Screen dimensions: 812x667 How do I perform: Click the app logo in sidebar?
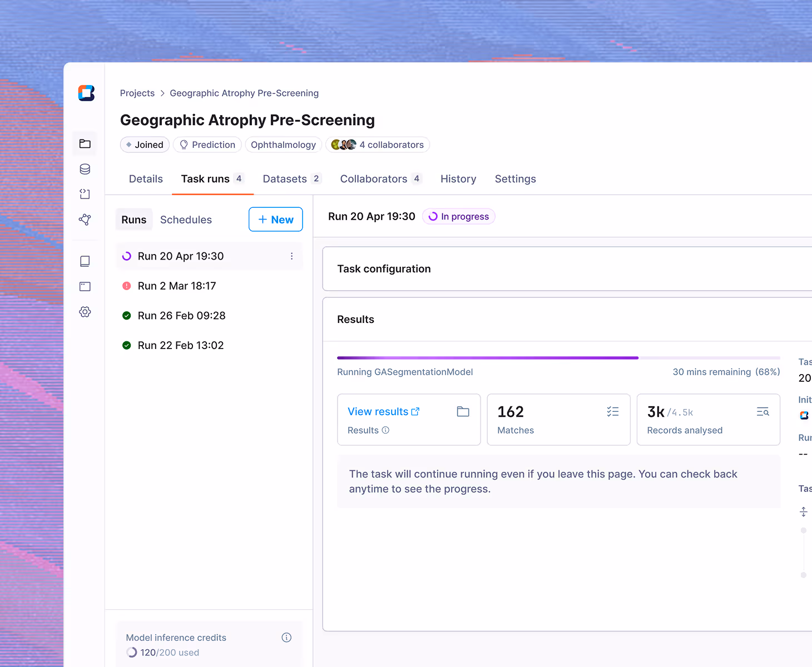click(x=86, y=93)
